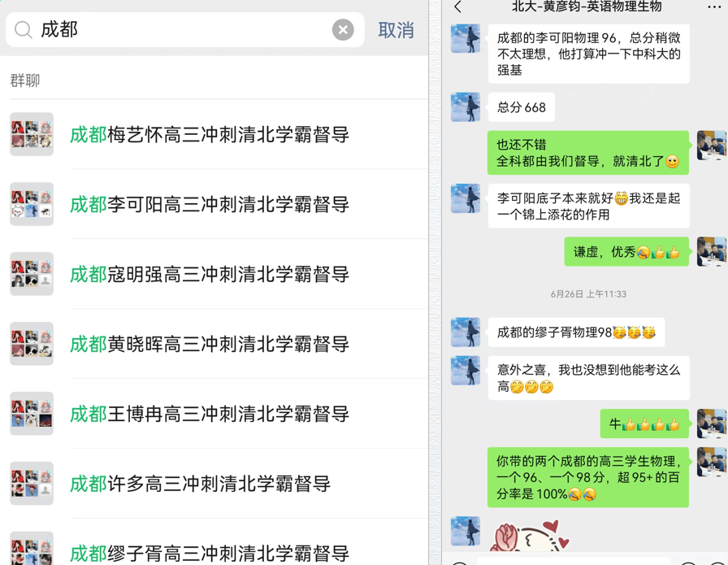Click the 总分 668 message bubble
The image size is (728, 565).
coord(522,107)
